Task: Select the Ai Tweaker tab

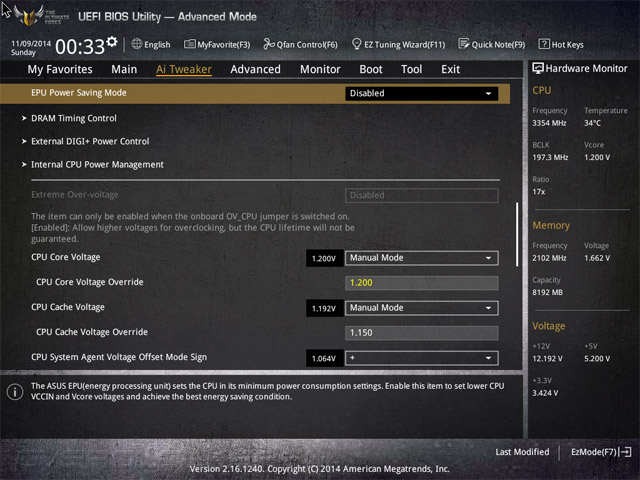Action: click(184, 69)
